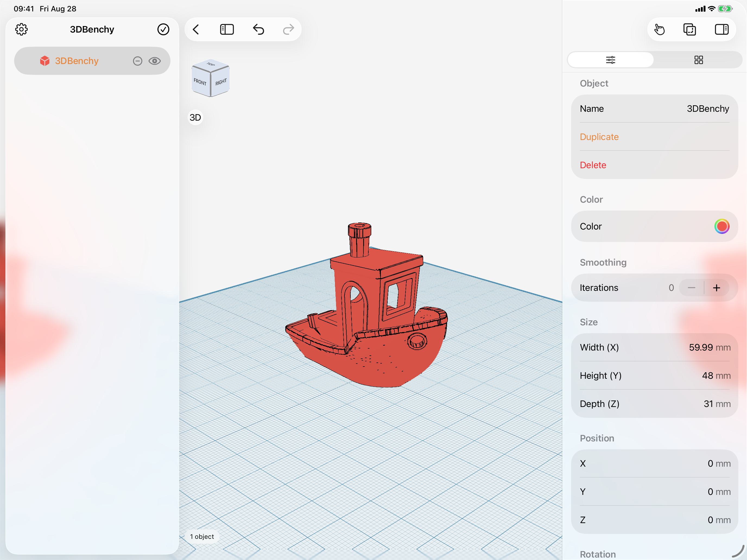Open the color picker swatch

tap(722, 227)
